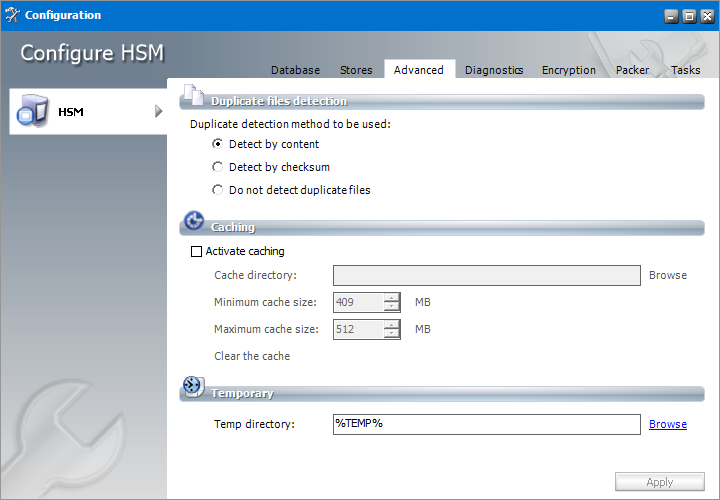Viewport: 720px width, 500px height.
Task: Select the Advanced tab
Action: point(419,70)
